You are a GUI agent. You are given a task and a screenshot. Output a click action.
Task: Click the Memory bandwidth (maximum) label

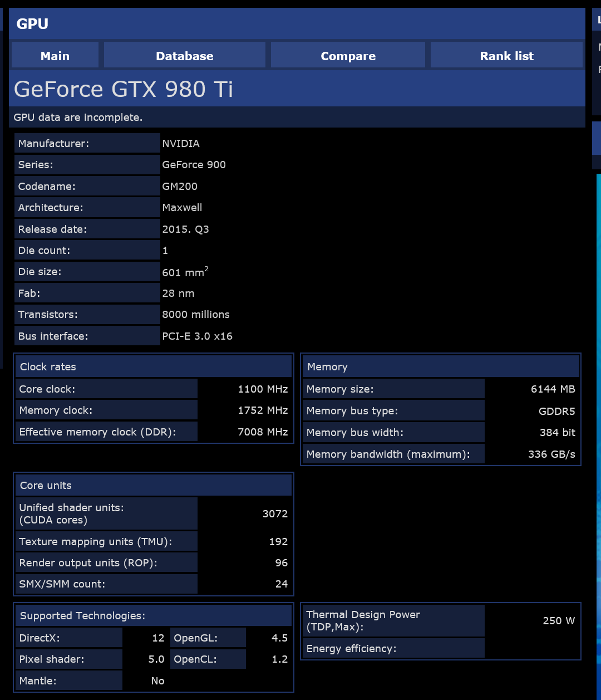pyautogui.click(x=388, y=454)
